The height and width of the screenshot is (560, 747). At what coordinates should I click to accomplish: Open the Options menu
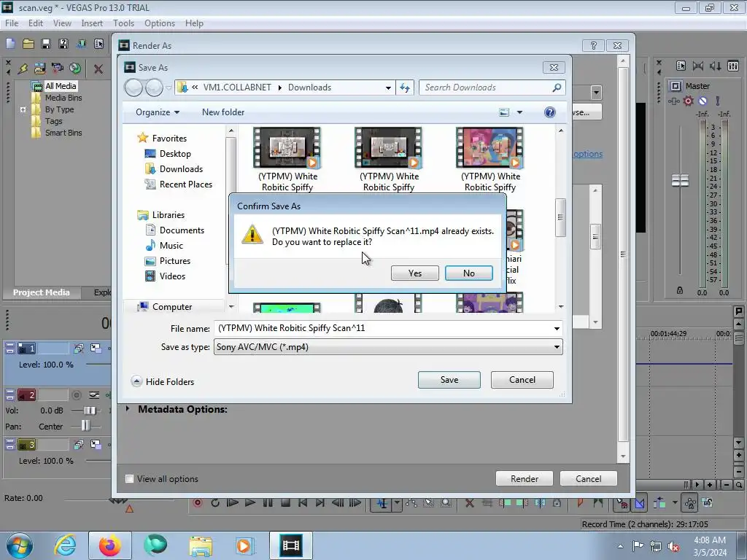160,23
